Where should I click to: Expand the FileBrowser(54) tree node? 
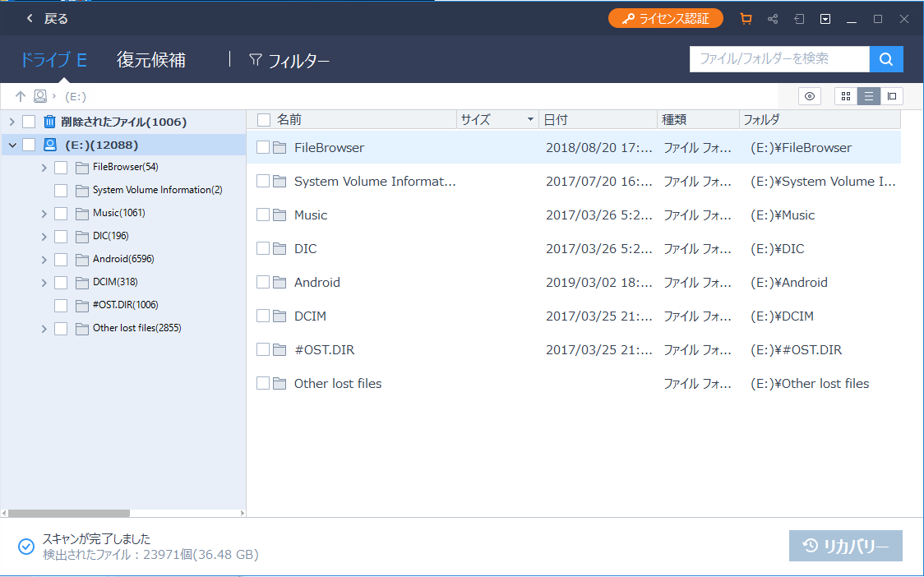pyautogui.click(x=44, y=168)
